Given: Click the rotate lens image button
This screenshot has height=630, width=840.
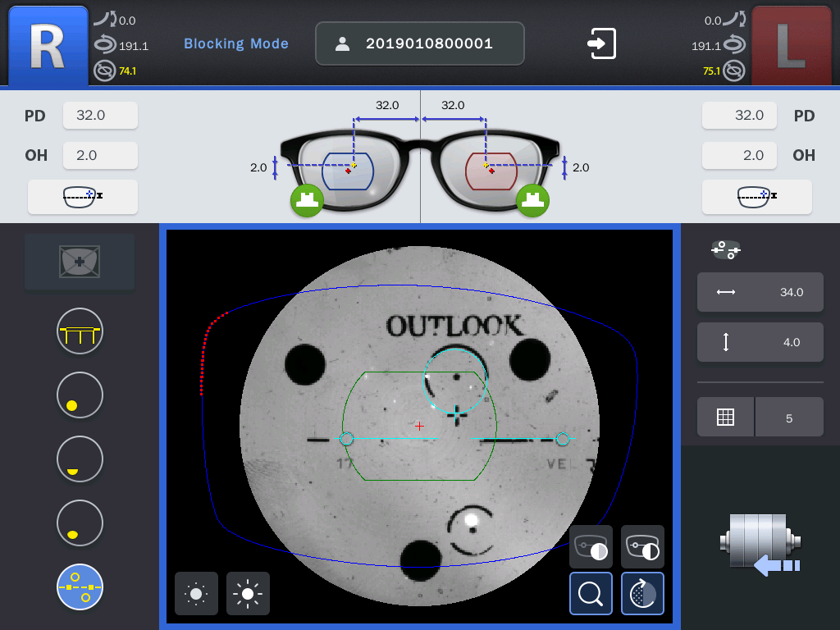Looking at the screenshot, I should pyautogui.click(x=642, y=594).
